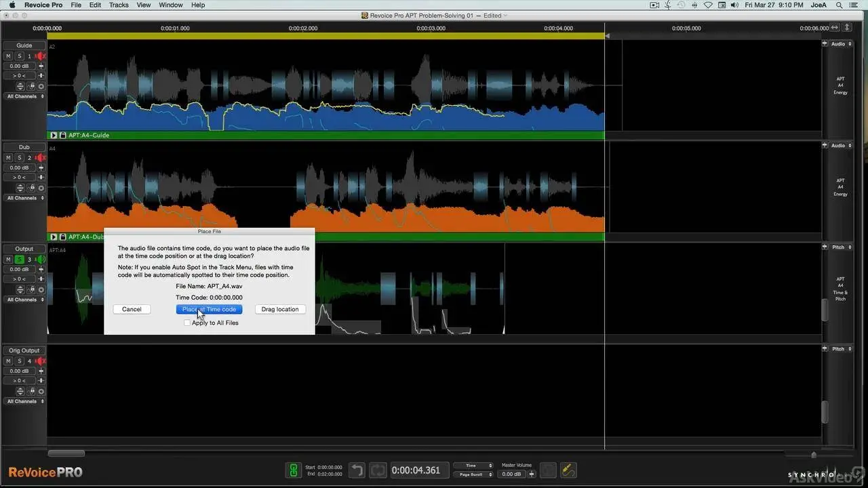Check the Apply to All Files checkbox
Image resolution: width=868 pixels, height=488 pixels.
coord(187,323)
